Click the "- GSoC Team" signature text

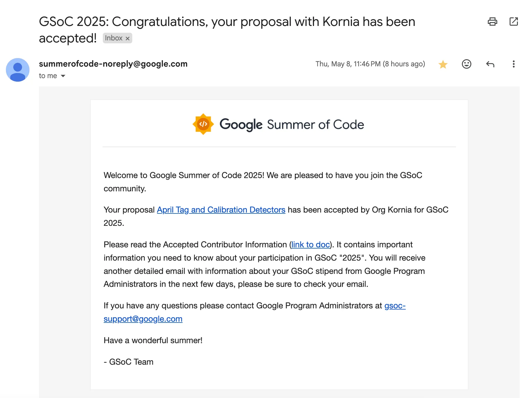(128, 362)
